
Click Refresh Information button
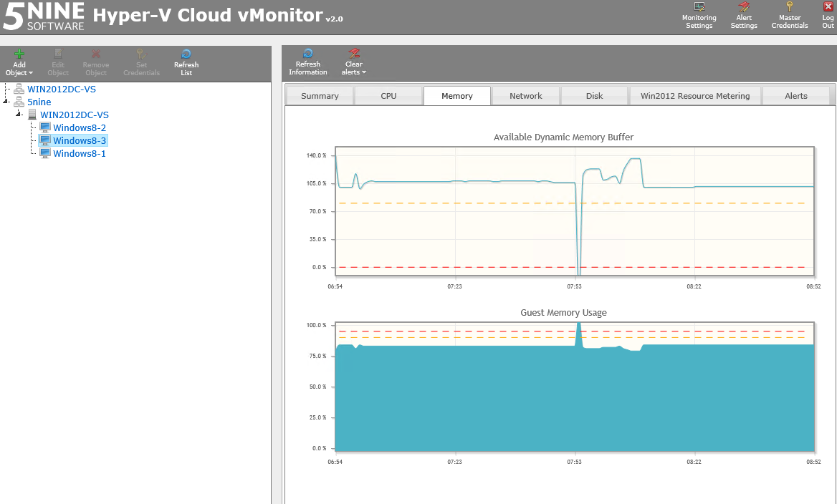[308, 62]
